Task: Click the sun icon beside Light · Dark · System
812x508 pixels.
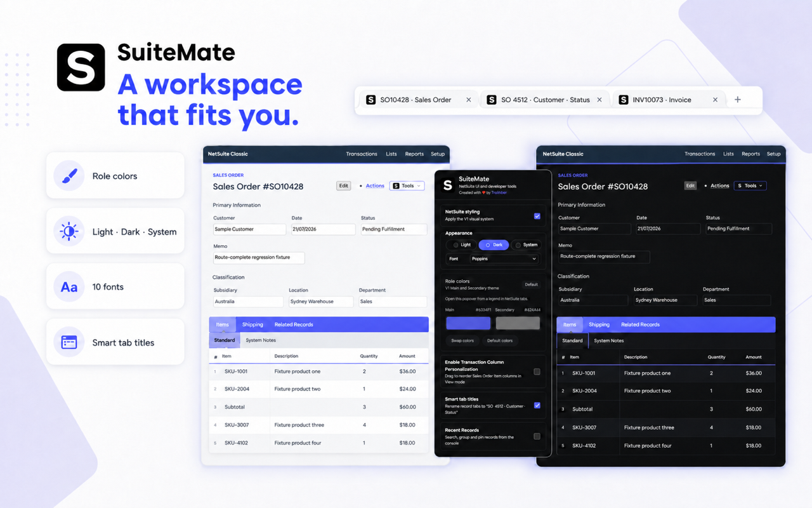Action: click(x=69, y=232)
